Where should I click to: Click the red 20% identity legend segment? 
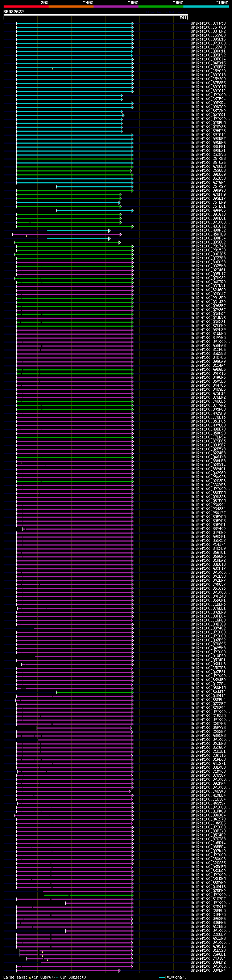[x=26, y=7]
